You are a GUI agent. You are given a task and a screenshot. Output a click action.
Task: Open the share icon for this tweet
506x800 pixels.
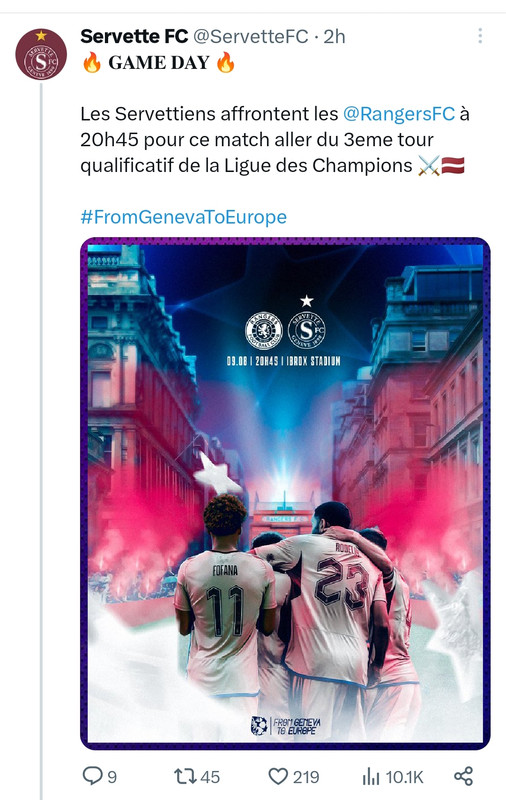(x=464, y=776)
